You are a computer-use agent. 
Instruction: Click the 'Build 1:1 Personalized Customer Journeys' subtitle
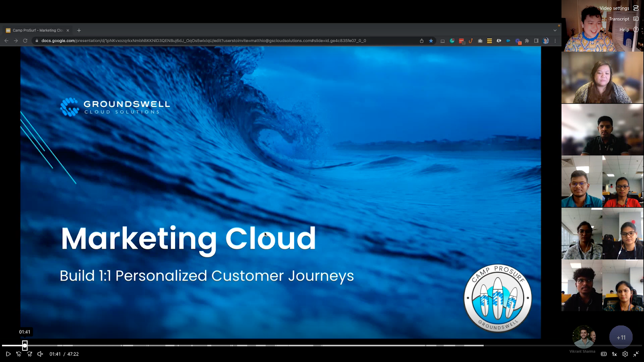click(207, 276)
